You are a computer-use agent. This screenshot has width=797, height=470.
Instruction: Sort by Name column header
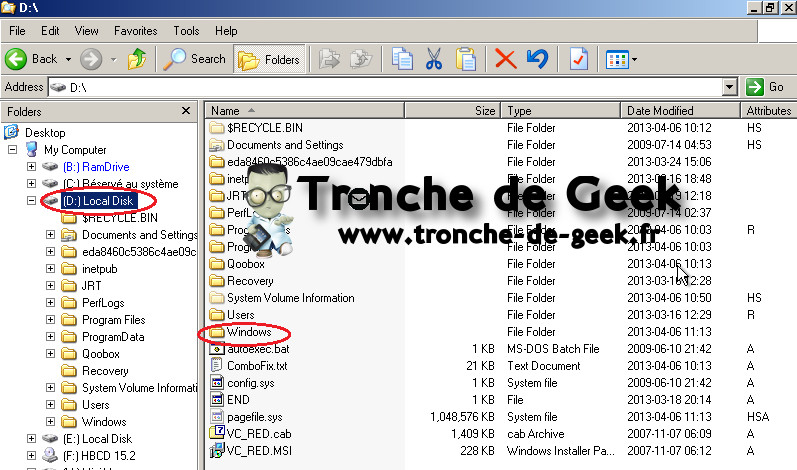304,111
